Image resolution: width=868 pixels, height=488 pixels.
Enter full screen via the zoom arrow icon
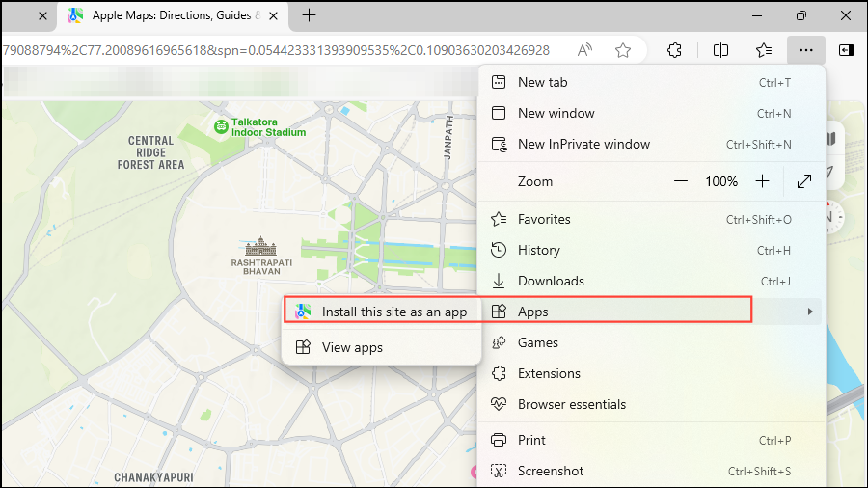[x=803, y=181]
